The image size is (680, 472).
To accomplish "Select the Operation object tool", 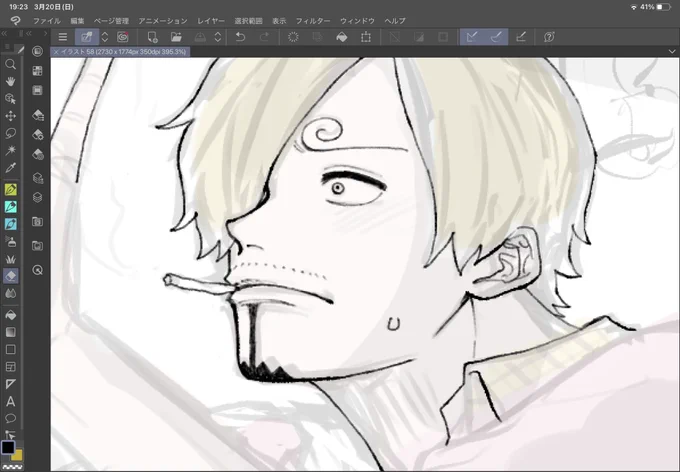I will pyautogui.click(x=10, y=99).
